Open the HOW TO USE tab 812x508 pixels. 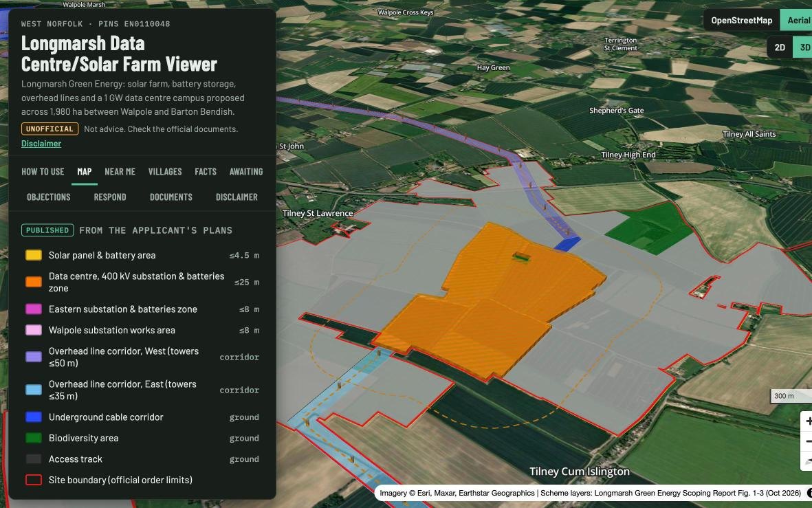pos(43,172)
